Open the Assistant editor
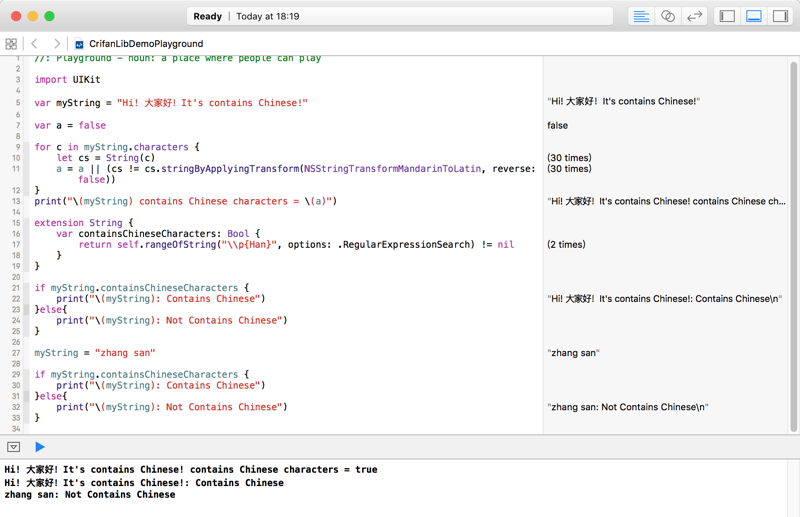This screenshot has height=517, width=800. pyautogui.click(x=668, y=16)
